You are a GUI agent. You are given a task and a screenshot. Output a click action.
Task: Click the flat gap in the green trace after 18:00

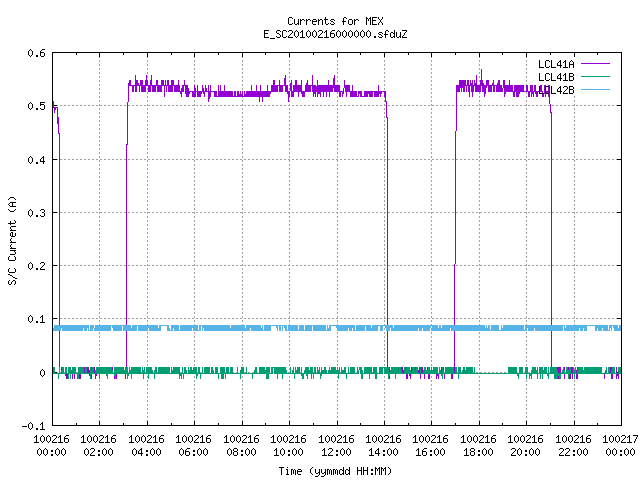(491, 372)
